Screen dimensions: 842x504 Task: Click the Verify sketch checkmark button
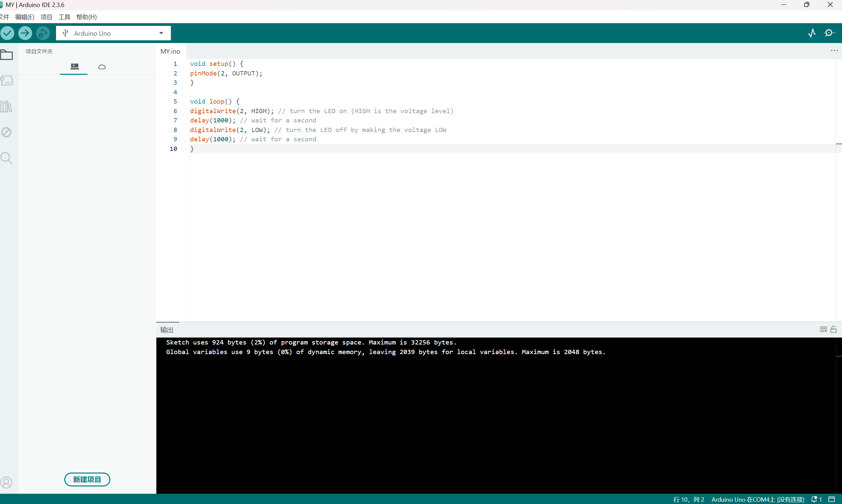(x=8, y=33)
